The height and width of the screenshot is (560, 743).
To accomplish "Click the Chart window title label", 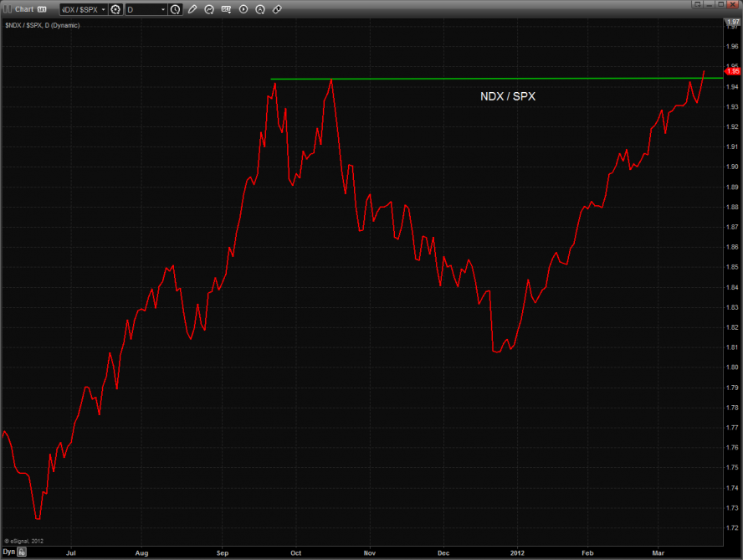I will [23, 9].
